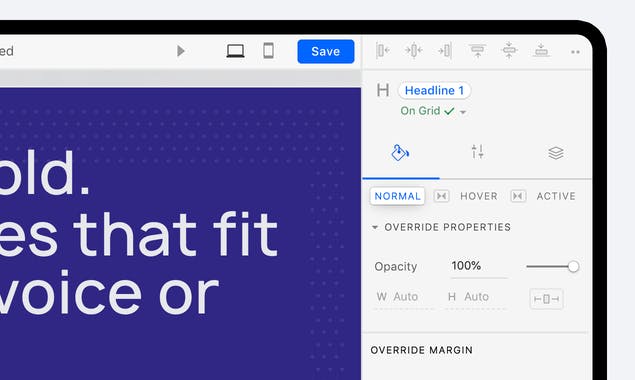Viewport: 635px width, 380px height.
Task: Switch to desktop laptop view
Action: [x=235, y=51]
